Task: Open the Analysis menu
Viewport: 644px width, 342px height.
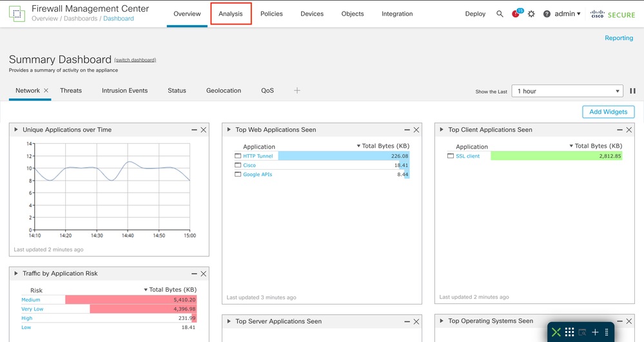Action: click(x=231, y=14)
